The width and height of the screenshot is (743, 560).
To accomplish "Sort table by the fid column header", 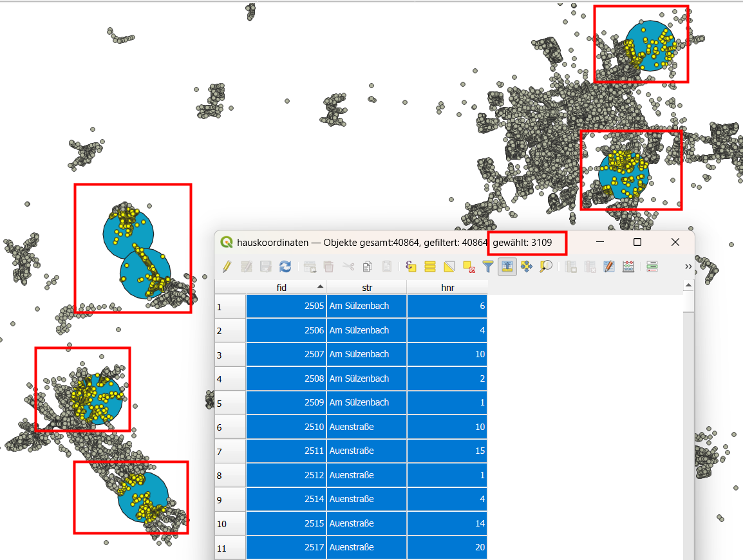I will point(287,288).
